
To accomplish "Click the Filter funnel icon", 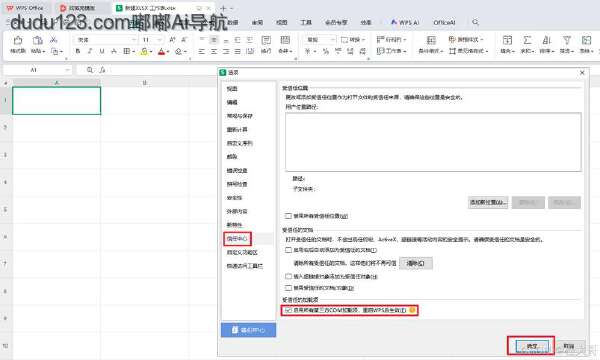I will [567, 40].
